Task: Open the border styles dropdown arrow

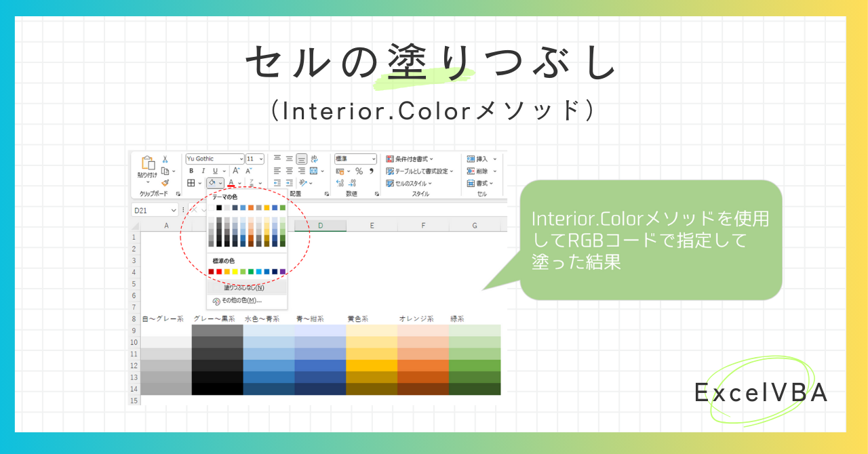Action: tap(199, 183)
